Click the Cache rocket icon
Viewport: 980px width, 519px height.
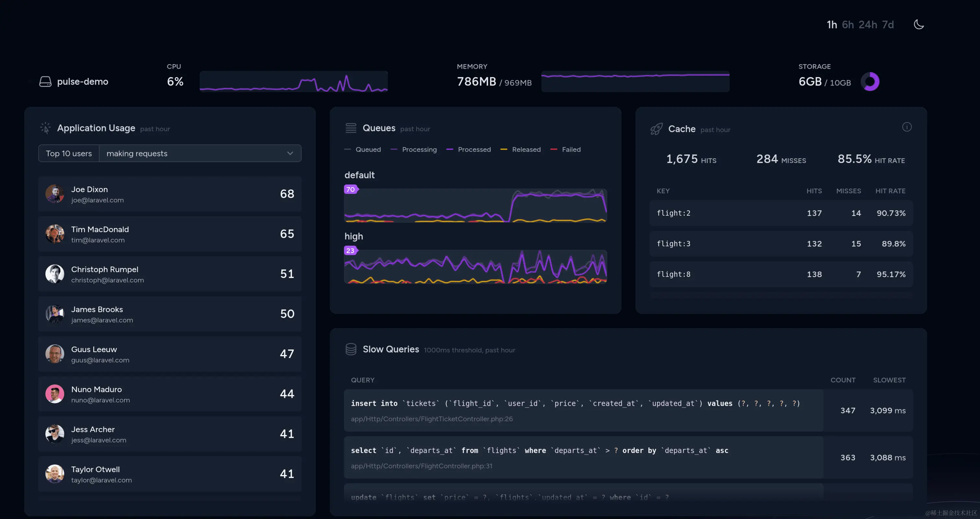[656, 129]
